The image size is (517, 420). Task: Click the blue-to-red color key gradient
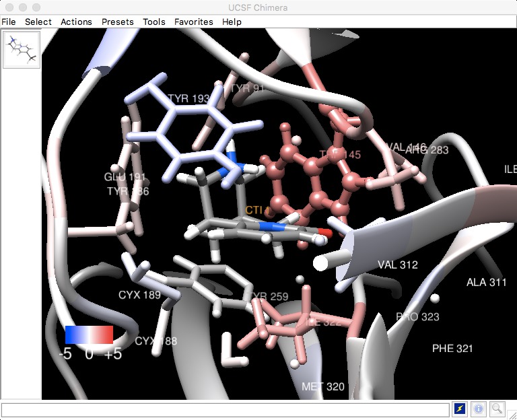(x=89, y=335)
